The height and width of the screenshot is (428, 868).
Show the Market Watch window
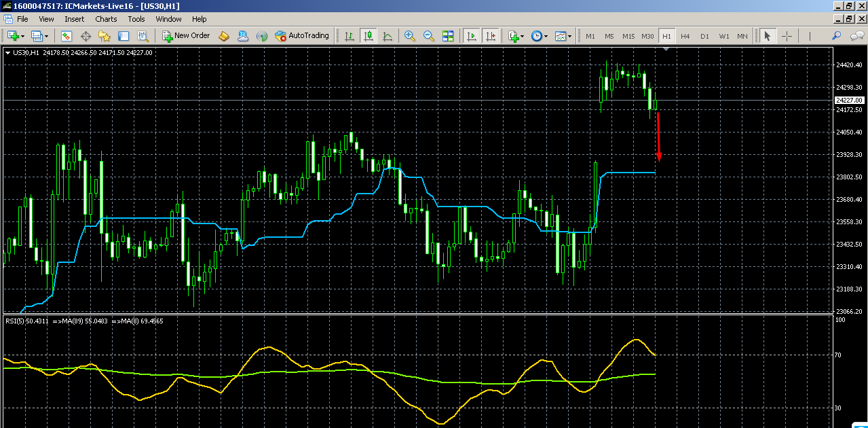point(67,36)
